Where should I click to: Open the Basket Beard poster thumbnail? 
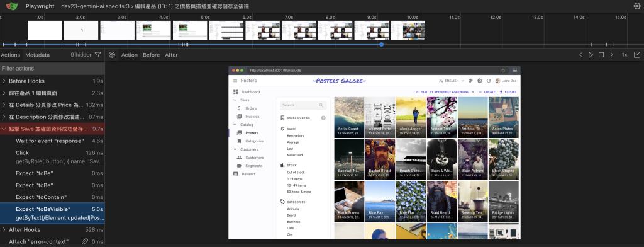pos(380,159)
